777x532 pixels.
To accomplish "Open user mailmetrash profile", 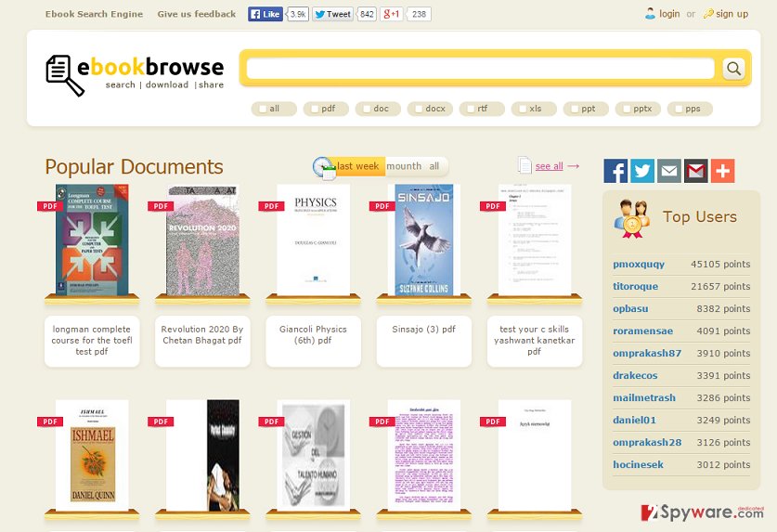I will [643, 397].
